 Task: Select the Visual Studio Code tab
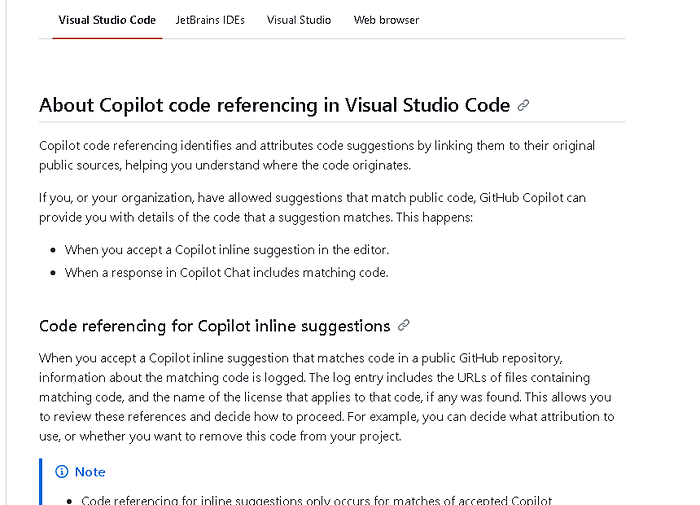tap(107, 20)
